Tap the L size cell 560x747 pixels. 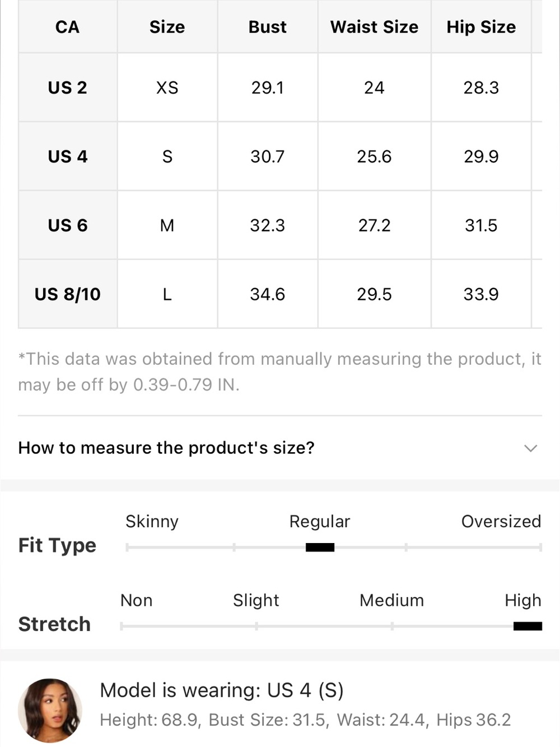point(167,294)
